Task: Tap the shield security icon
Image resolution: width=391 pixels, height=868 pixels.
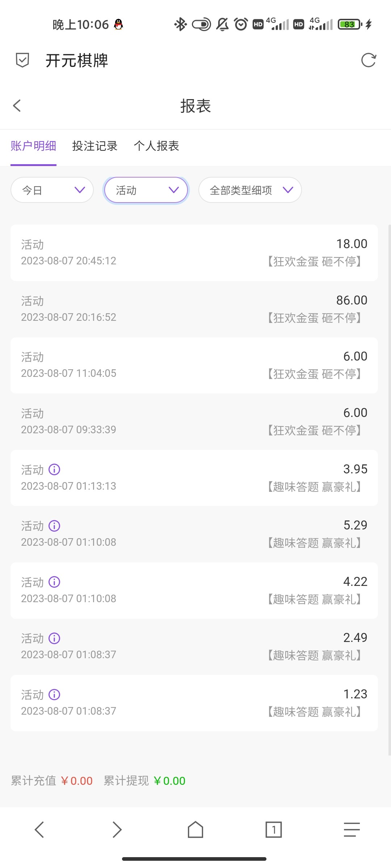Action: pos(22,60)
